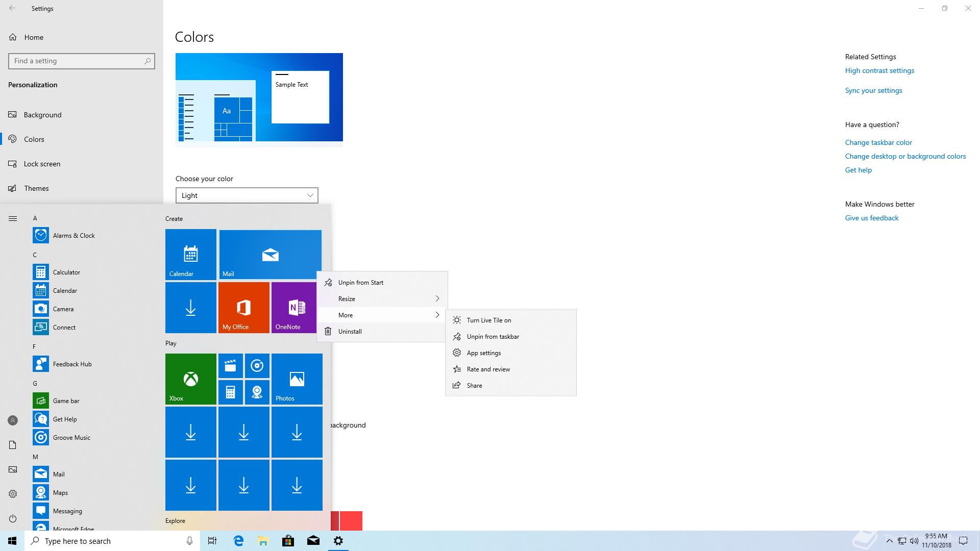Open Get Help app
Screen dimensions: 980x551
coord(65,419)
